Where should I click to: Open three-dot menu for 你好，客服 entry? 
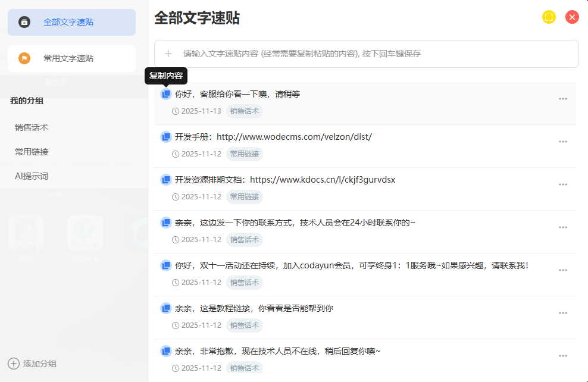[x=562, y=99]
